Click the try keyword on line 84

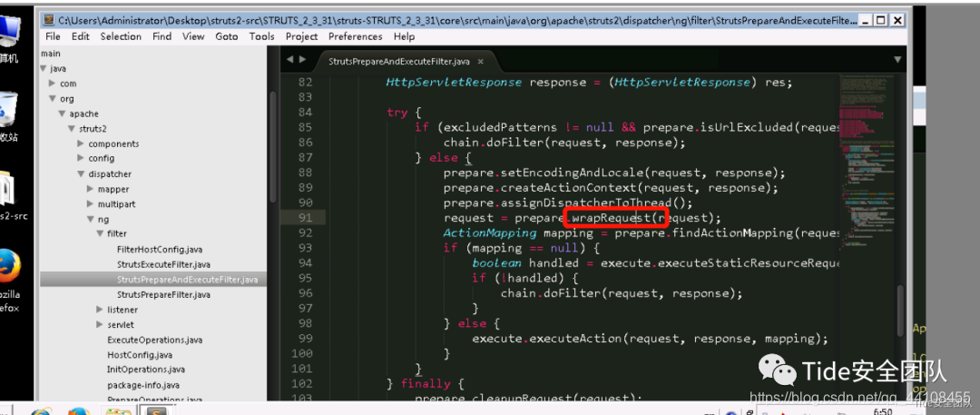(397, 113)
